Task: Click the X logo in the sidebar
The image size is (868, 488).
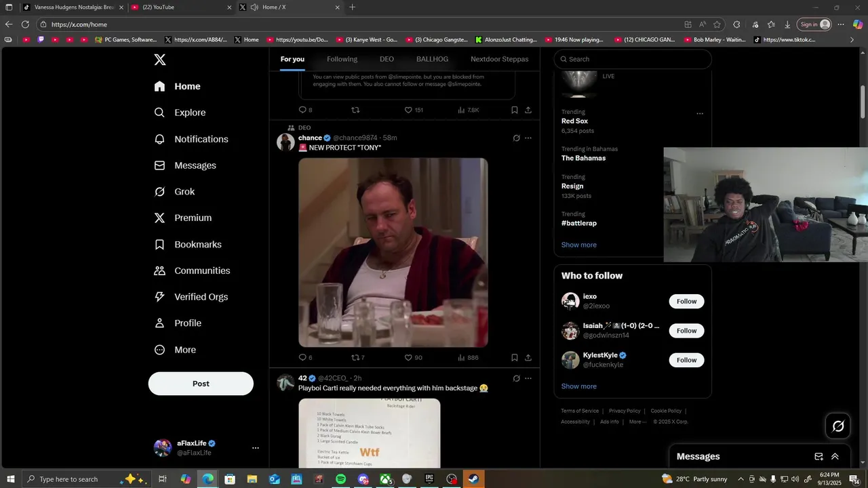Action: coord(160,60)
